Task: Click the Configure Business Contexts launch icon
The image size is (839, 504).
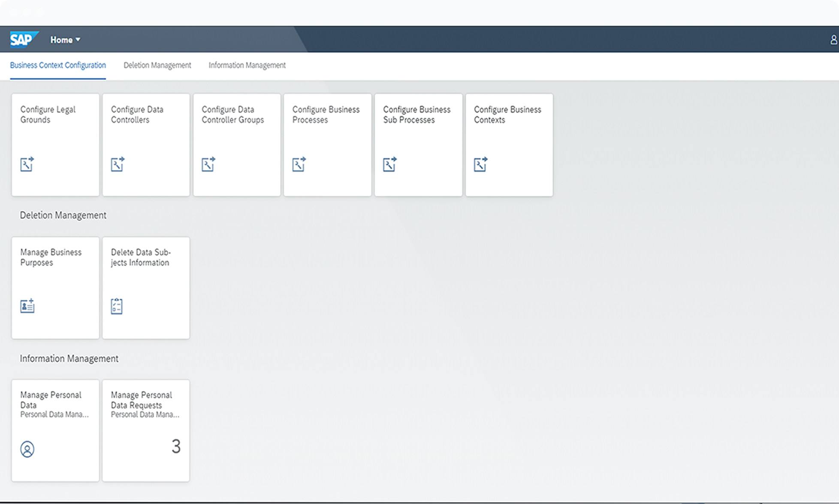Action: coord(481,164)
